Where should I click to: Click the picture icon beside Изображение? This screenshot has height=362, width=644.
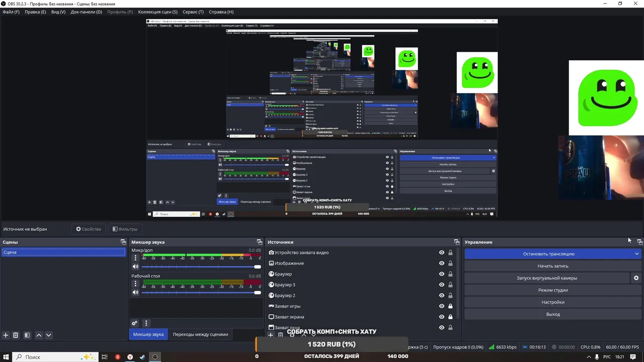pyautogui.click(x=272, y=263)
